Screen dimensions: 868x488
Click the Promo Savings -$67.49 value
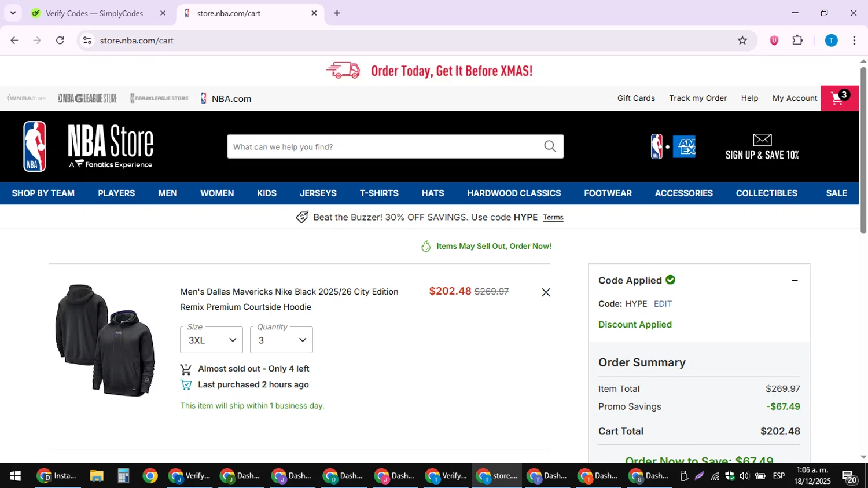pyautogui.click(x=783, y=406)
